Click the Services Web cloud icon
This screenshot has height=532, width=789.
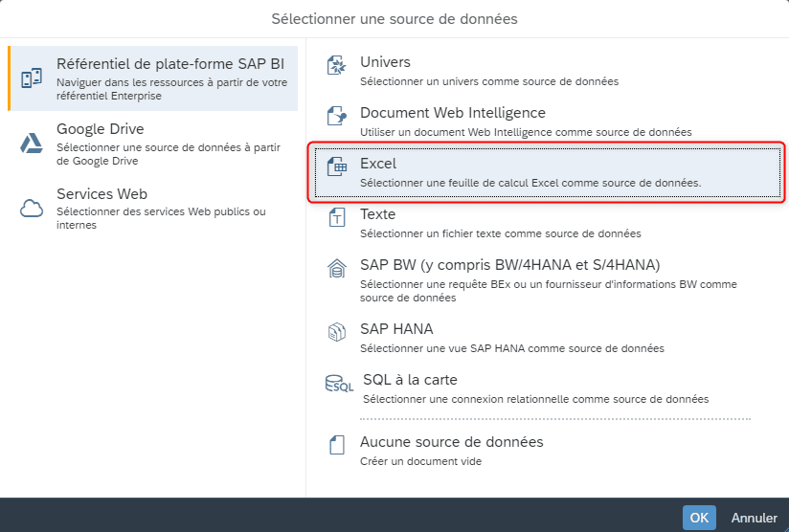[32, 209]
